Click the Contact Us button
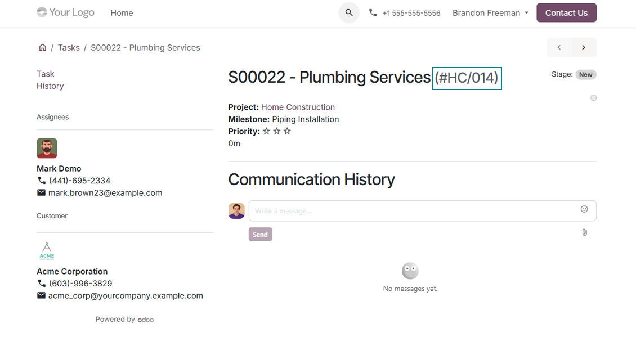This screenshot has width=636, height=364. click(566, 12)
